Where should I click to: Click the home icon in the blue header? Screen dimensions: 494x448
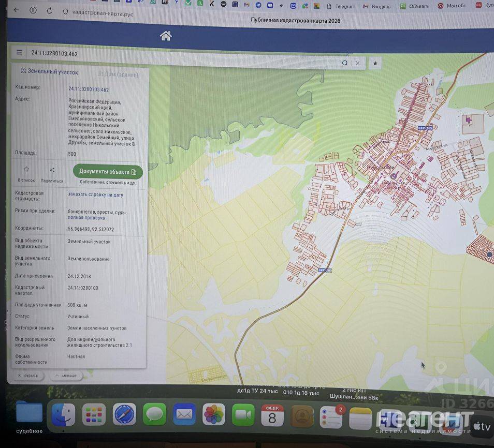[166, 36]
